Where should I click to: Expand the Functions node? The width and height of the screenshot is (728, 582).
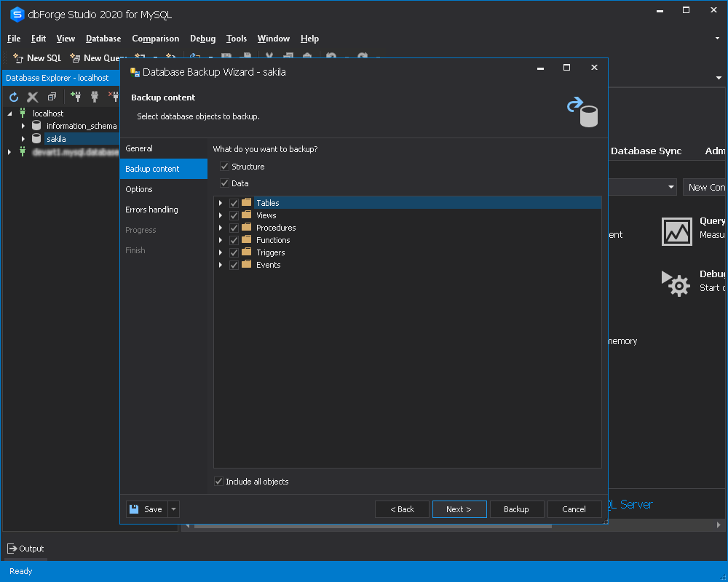click(x=221, y=240)
